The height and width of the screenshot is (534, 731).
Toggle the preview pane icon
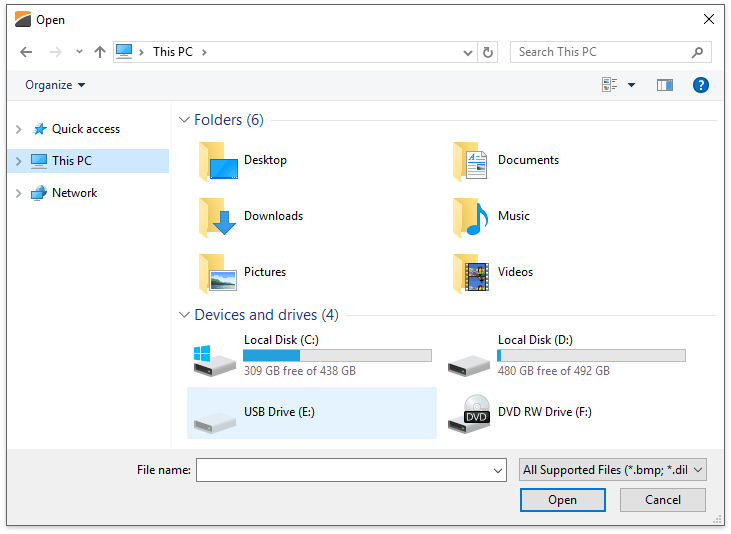point(665,85)
